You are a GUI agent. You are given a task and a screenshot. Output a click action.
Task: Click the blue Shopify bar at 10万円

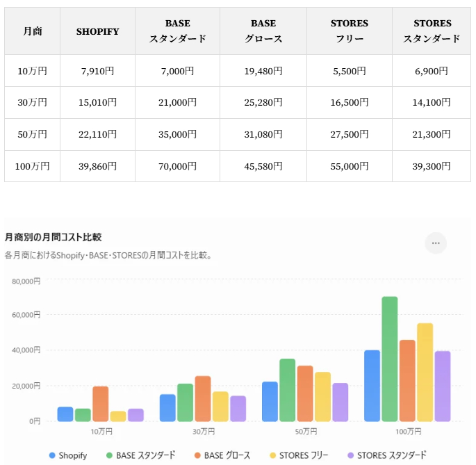[65, 414]
